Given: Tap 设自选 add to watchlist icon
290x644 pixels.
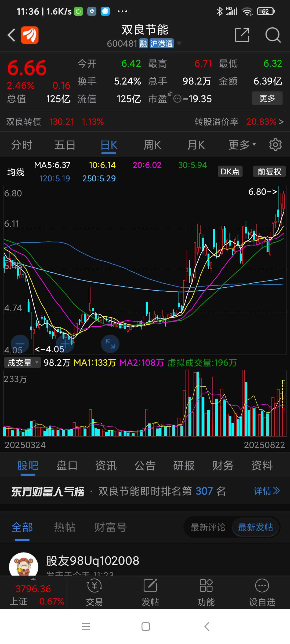Looking at the screenshot, I should (x=262, y=593).
